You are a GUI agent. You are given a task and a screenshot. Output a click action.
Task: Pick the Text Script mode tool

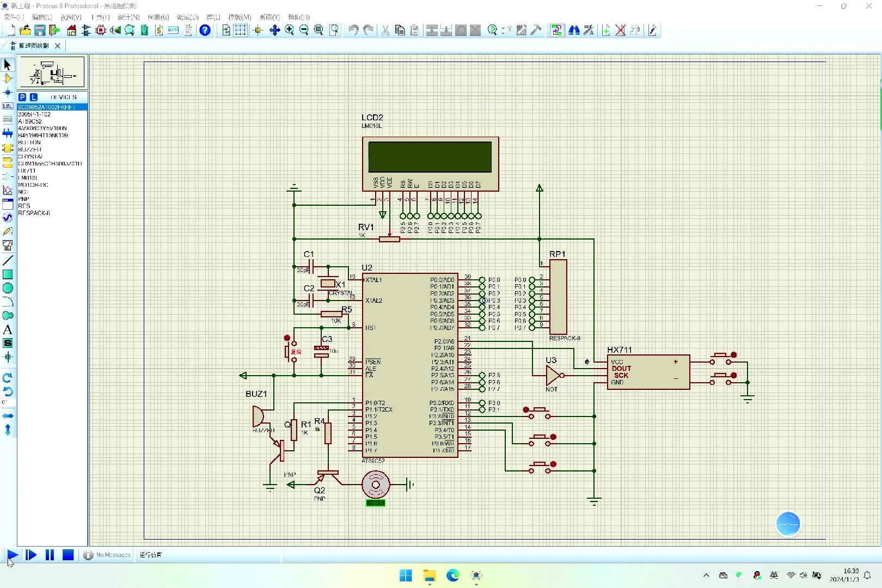[x=8, y=119]
